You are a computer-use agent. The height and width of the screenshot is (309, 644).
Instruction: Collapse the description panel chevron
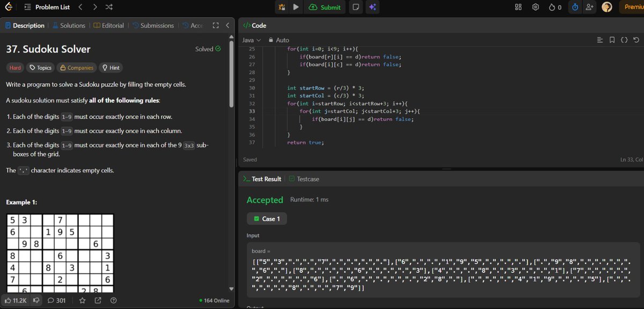click(x=228, y=25)
